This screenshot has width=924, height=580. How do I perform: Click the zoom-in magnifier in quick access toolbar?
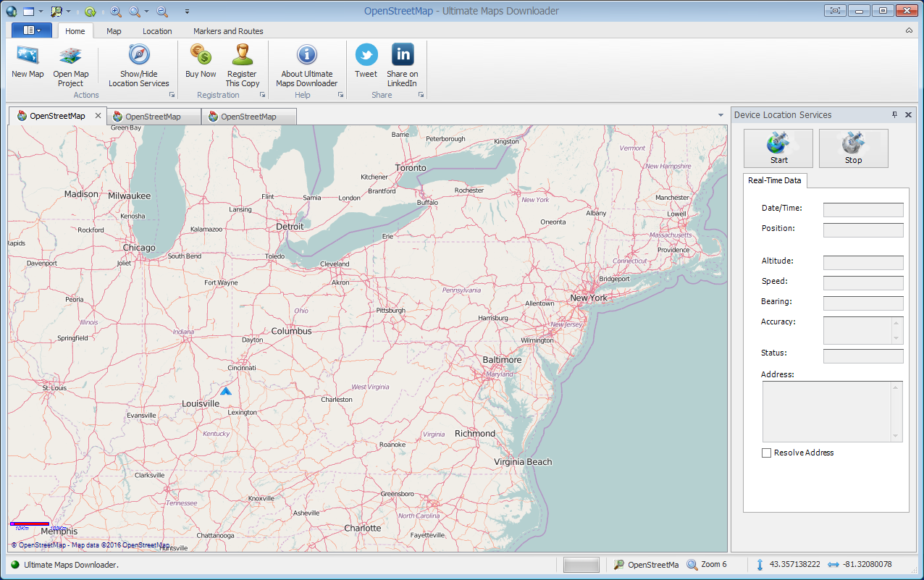(x=116, y=12)
